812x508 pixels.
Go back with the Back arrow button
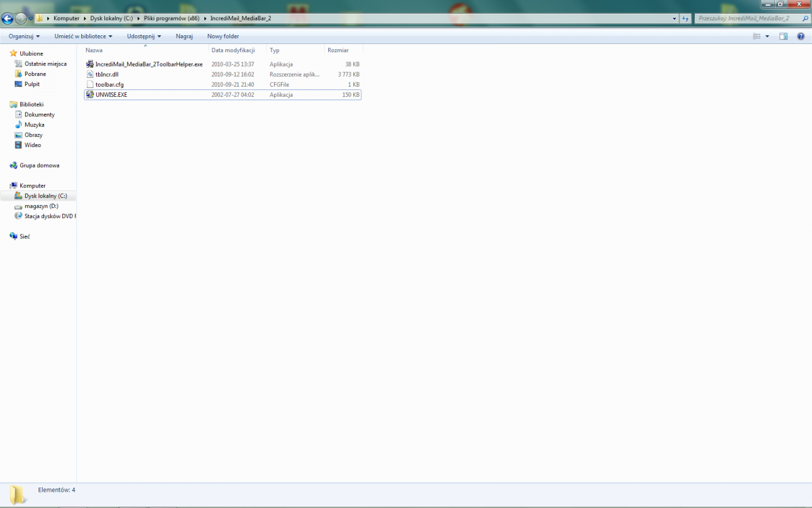[8, 19]
